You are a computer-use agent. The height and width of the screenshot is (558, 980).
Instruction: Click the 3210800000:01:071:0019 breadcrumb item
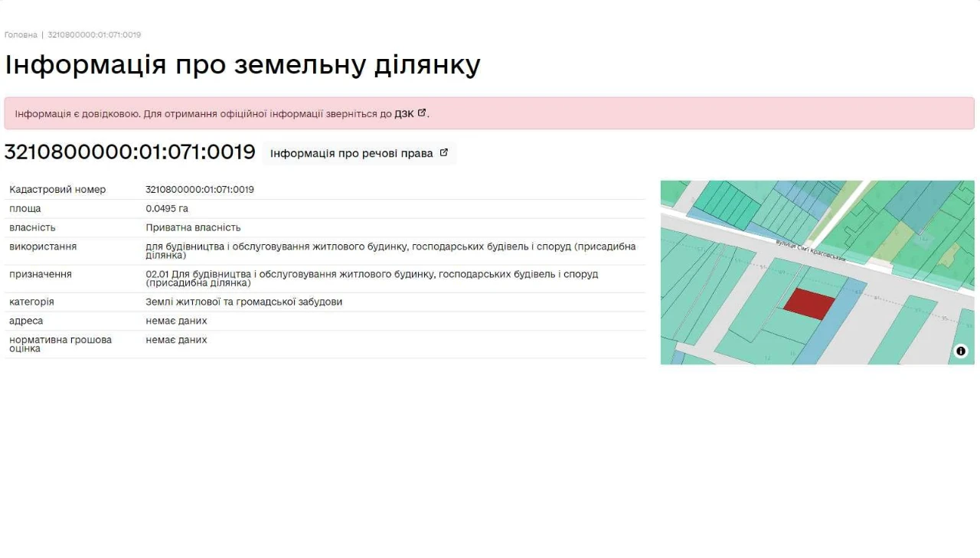(94, 35)
